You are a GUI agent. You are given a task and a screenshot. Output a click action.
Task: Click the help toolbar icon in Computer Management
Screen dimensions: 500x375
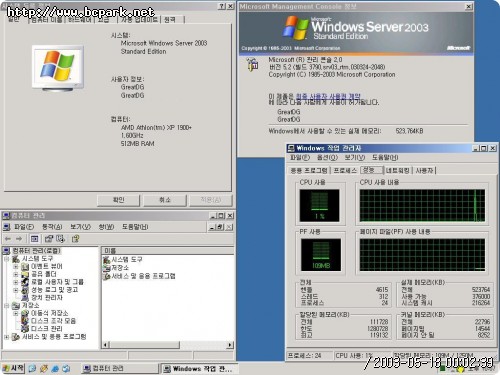tap(76, 239)
